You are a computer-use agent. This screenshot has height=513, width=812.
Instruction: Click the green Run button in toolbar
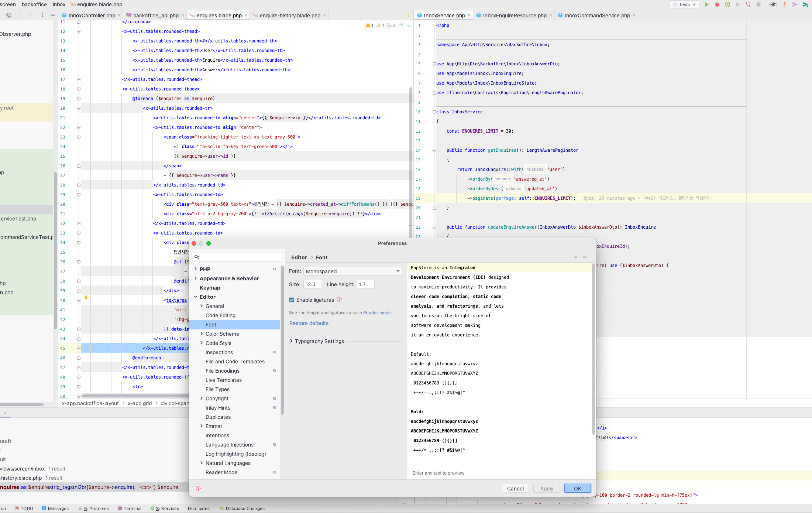[706, 4]
